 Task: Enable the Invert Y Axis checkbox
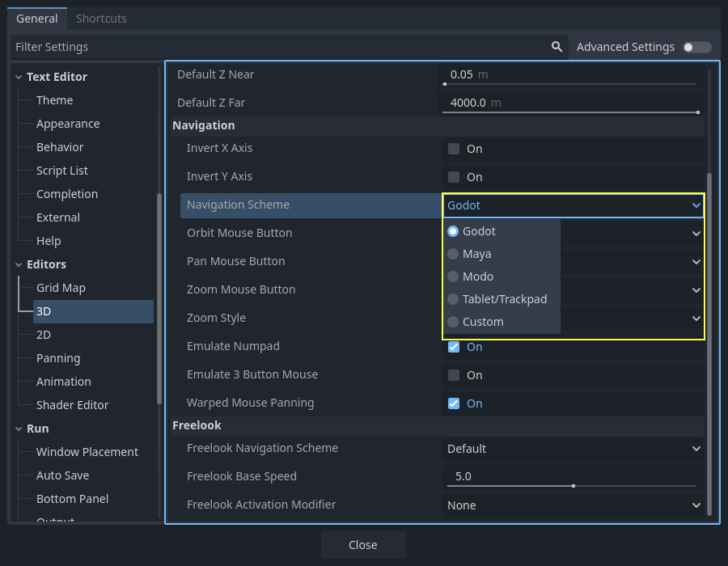[x=454, y=177]
